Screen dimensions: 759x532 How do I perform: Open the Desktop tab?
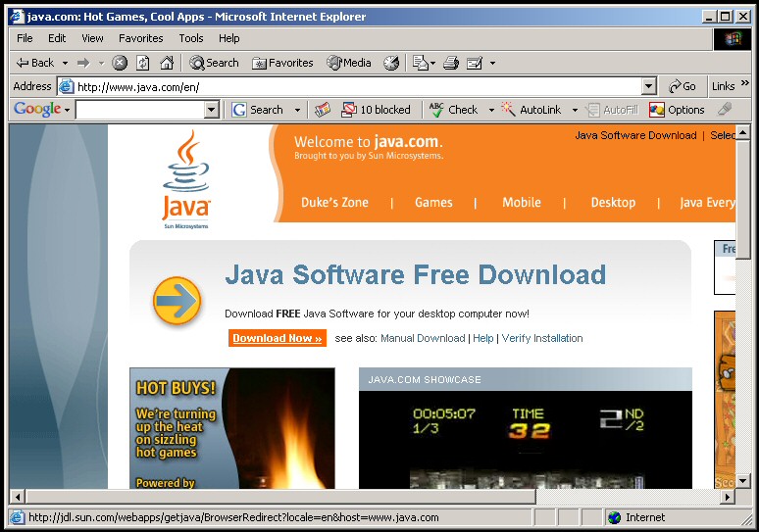pos(613,202)
